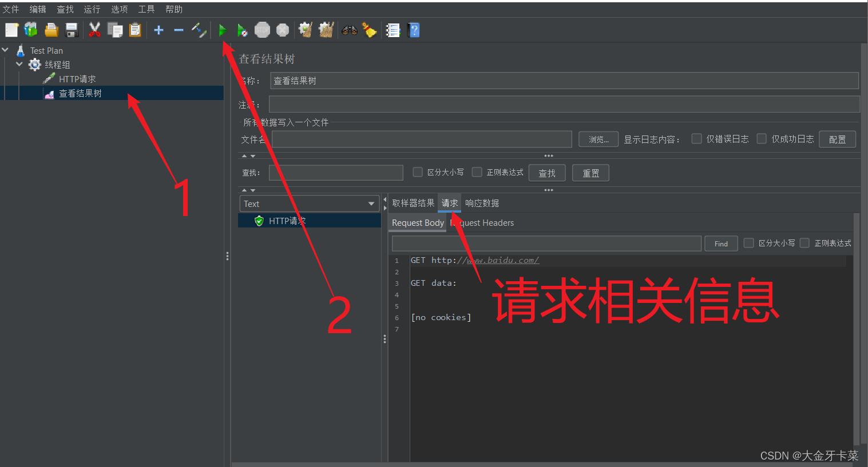Click the 浏览... button
The width and height of the screenshot is (868, 467).
(x=599, y=139)
